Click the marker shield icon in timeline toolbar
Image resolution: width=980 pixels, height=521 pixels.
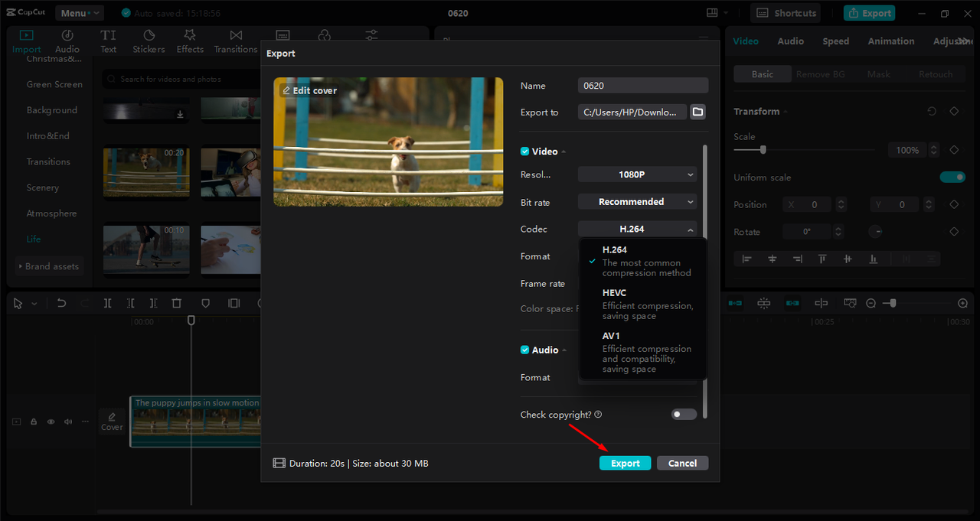(x=206, y=303)
